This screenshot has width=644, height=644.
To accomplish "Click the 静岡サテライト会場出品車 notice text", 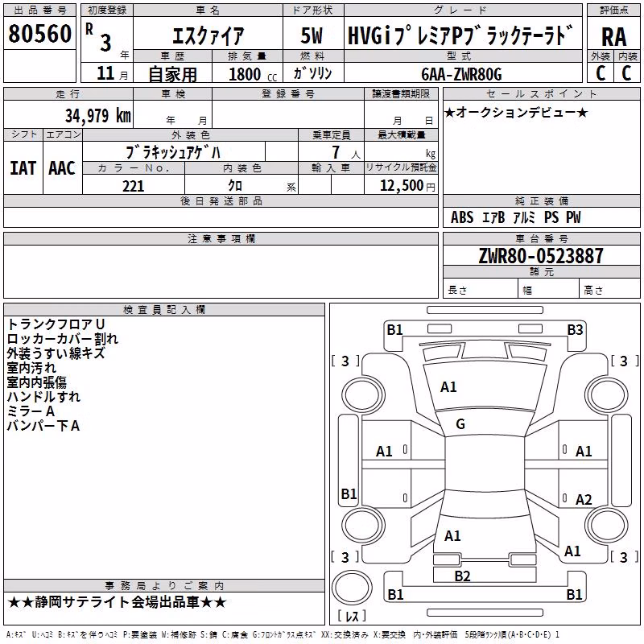I will click(117, 602).
